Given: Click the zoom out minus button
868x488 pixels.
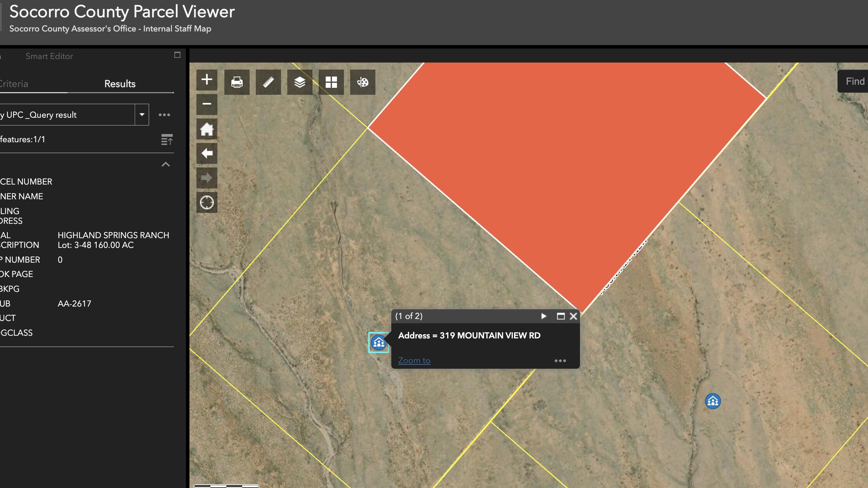Looking at the screenshot, I should pos(207,104).
